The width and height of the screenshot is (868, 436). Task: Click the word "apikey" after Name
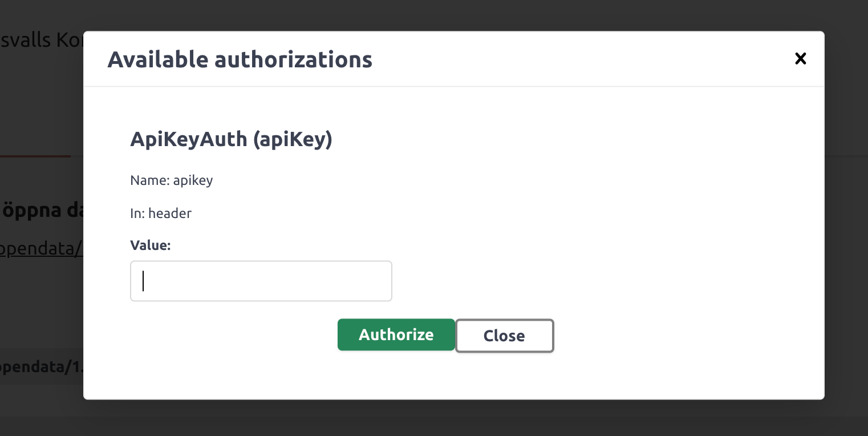193,180
